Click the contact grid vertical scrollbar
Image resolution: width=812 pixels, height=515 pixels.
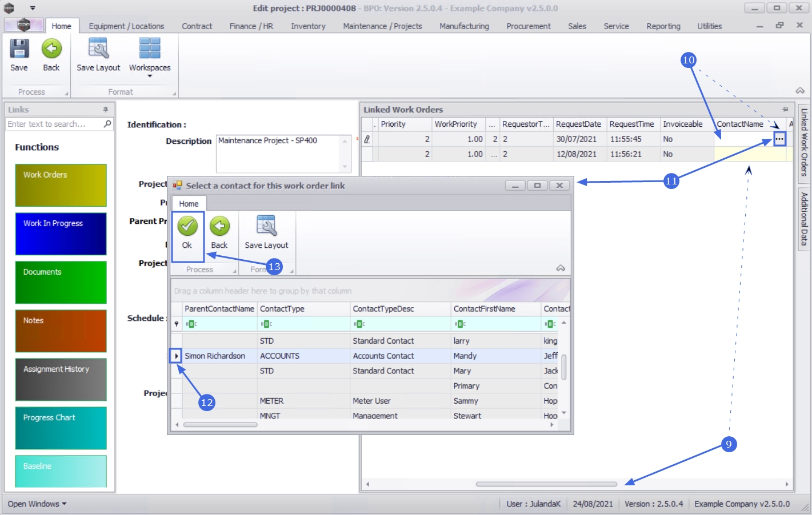[564, 368]
